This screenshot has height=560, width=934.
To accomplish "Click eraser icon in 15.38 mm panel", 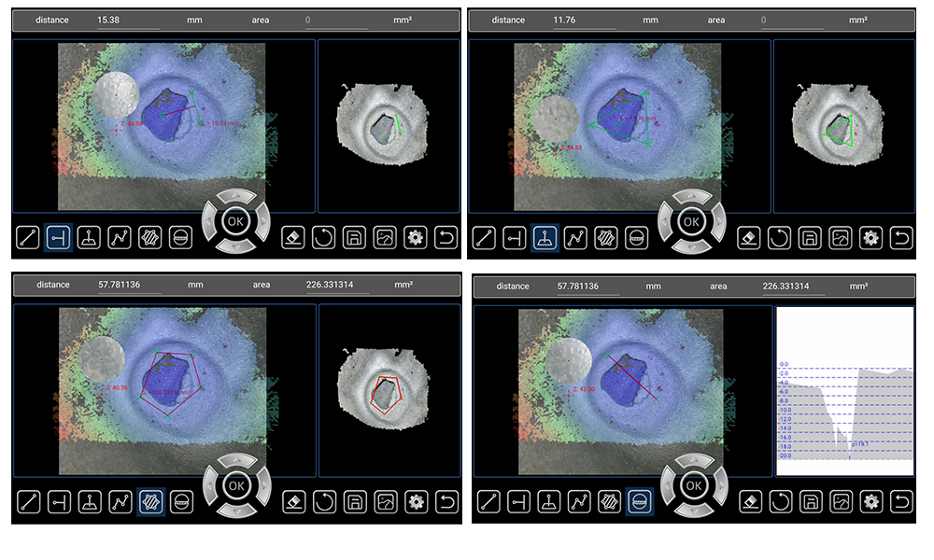I will [x=293, y=238].
